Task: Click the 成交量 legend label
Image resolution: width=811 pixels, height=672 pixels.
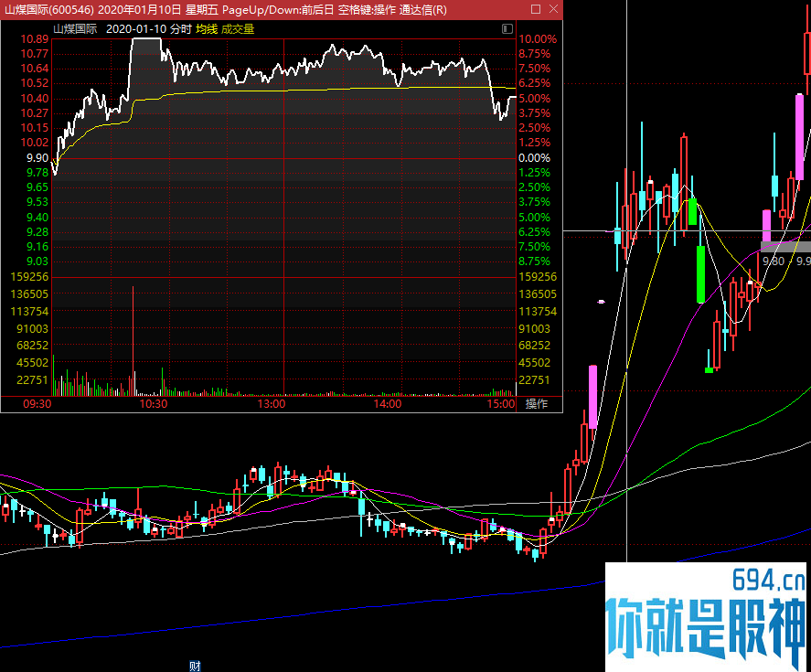Action: coord(238,29)
